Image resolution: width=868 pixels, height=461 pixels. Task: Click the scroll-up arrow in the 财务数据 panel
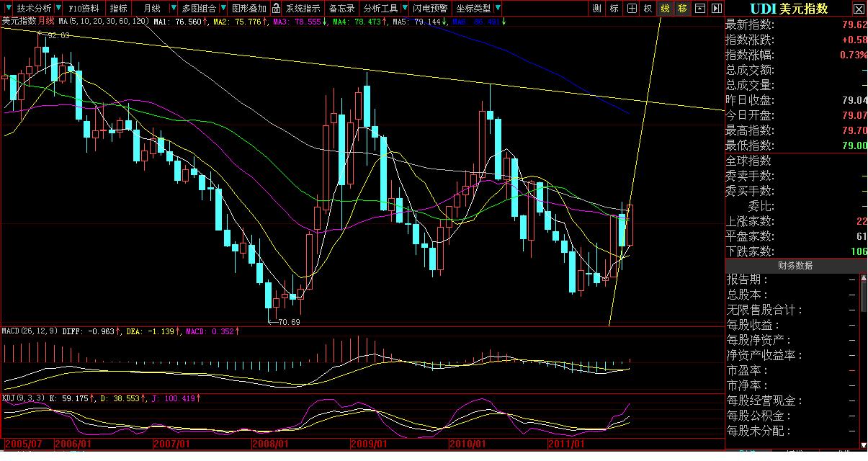click(x=864, y=279)
